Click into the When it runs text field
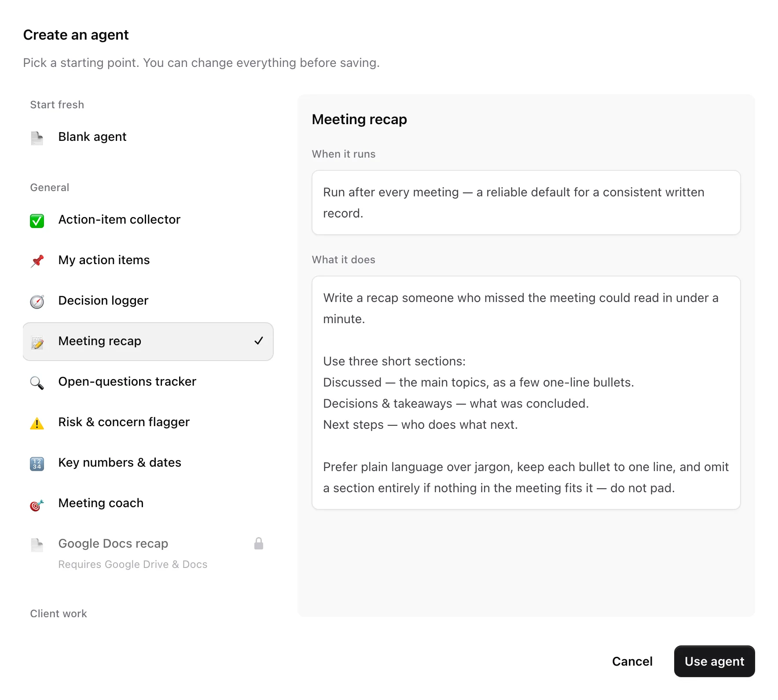Screen dimensions: 778x700 [526, 203]
